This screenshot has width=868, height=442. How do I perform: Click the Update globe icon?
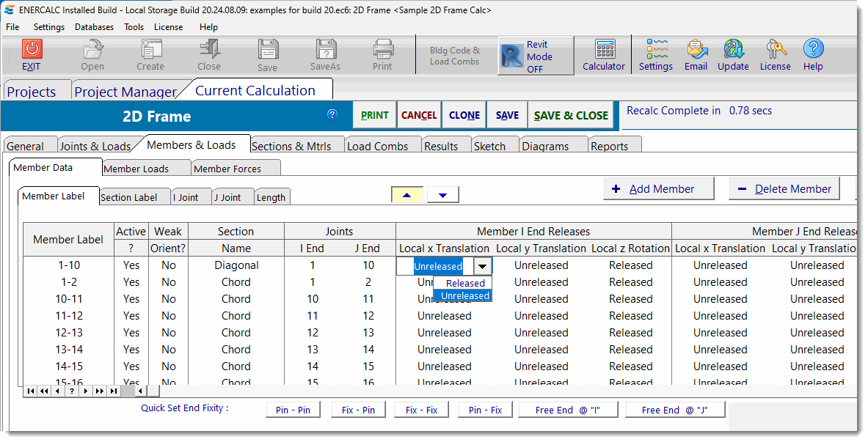(x=733, y=50)
